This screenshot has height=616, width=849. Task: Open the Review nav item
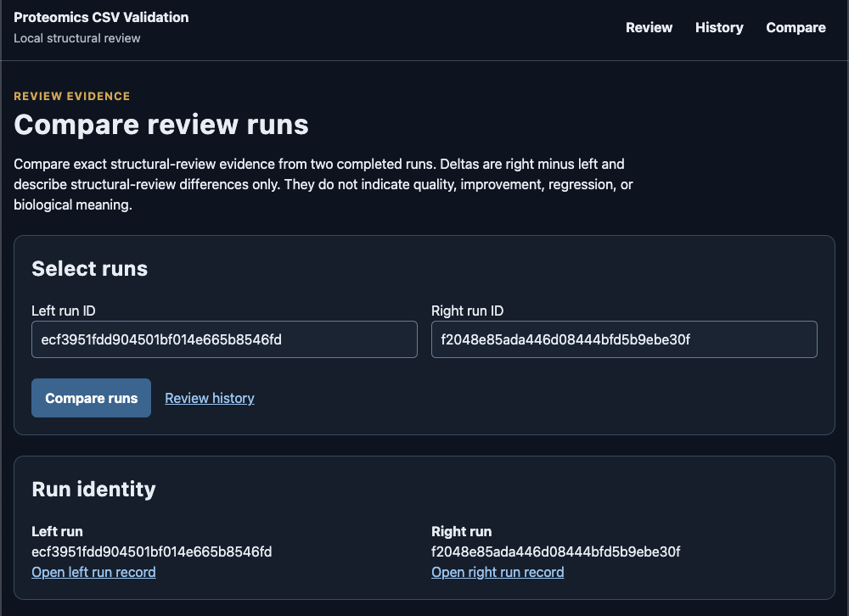pos(649,28)
